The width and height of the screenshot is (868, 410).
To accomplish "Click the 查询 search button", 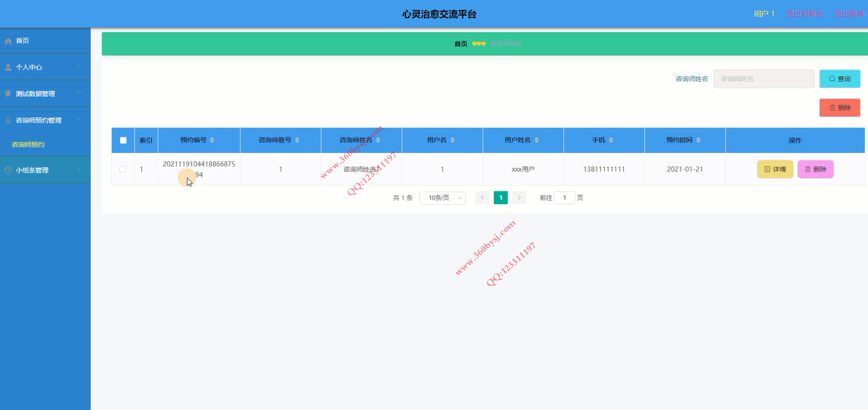I will 840,79.
